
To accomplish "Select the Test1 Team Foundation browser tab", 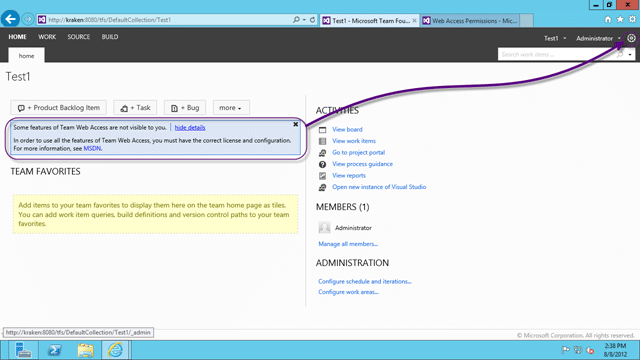I will (x=370, y=20).
